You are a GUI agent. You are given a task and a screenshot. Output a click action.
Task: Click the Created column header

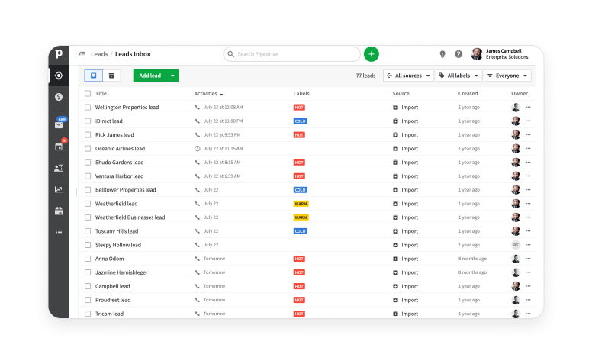coord(468,93)
